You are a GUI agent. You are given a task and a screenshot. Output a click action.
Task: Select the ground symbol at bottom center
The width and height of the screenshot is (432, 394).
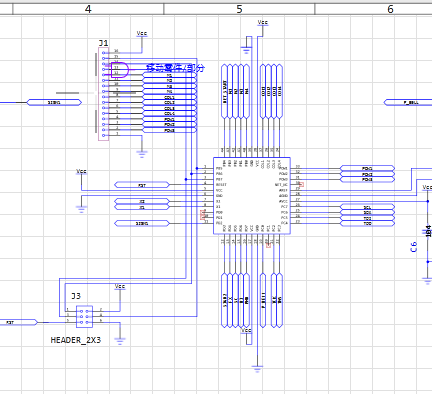click(257, 369)
